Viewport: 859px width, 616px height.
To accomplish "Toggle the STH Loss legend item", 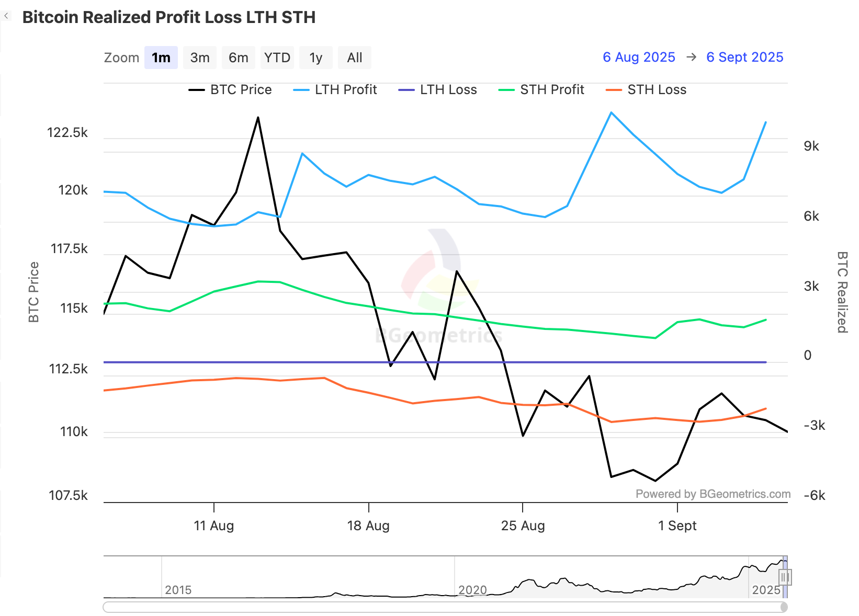I will (646, 90).
